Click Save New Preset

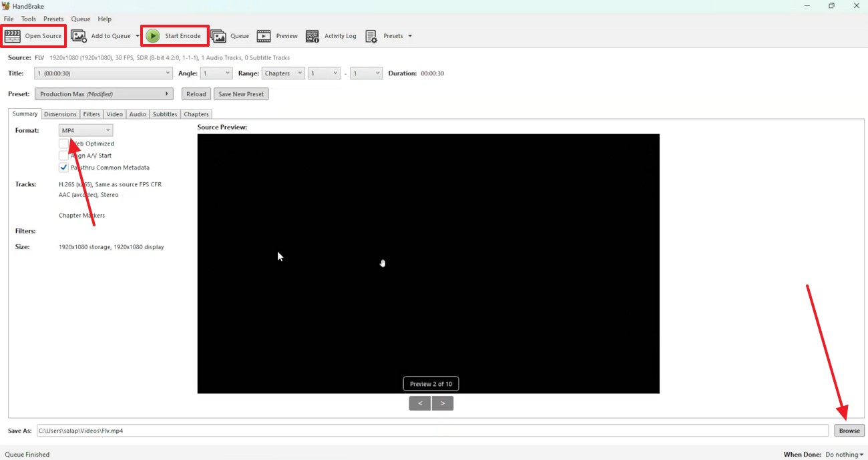point(241,93)
